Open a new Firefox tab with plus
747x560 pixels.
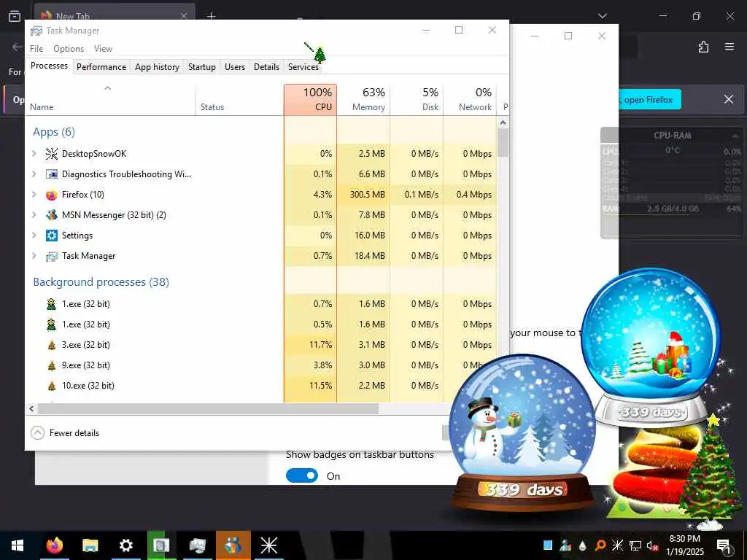[x=211, y=16]
